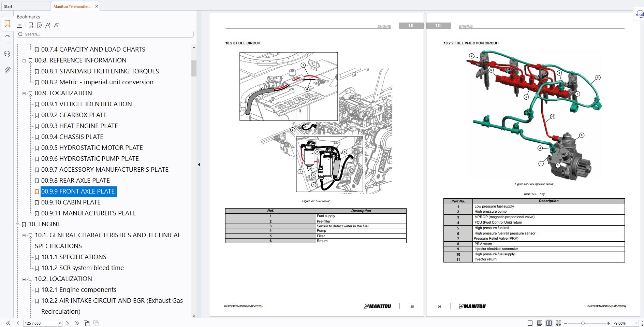Image resolution: width=644 pixels, height=327 pixels.
Task: Click the AI assistant floating icon
Action: coord(639,14)
